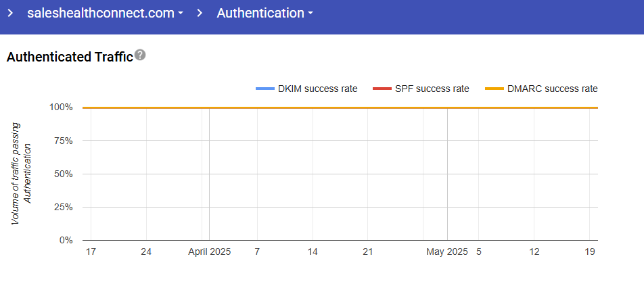Click the help question mark beside Authenticated Traffic

(x=140, y=55)
